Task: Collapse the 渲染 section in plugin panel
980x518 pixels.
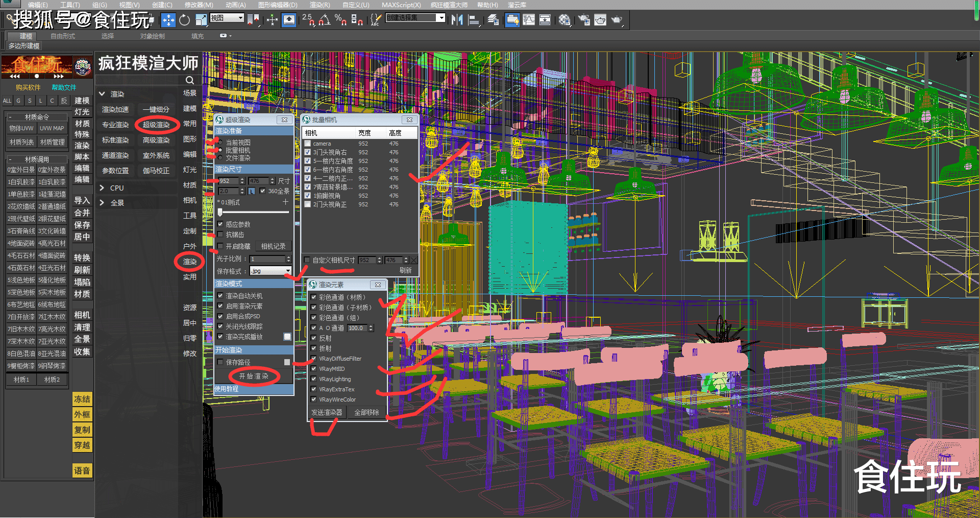Action: [x=102, y=94]
